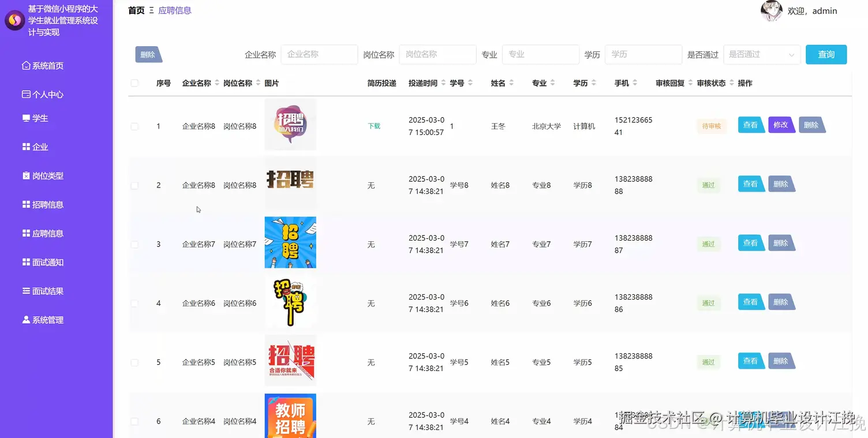Viewport: 868px width, 438px height.
Task: Sort the 学号 column ascending
Action: pyautogui.click(x=472, y=80)
